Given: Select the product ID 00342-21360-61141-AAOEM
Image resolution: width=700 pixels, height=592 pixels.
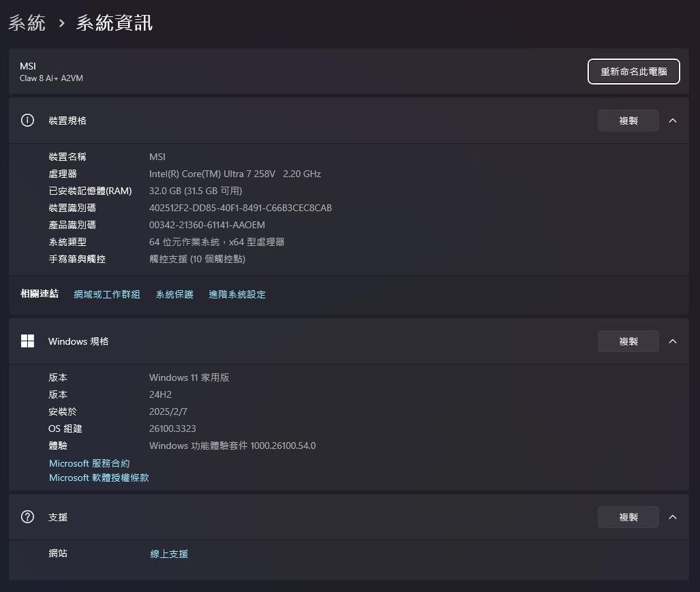Looking at the screenshot, I should pyautogui.click(x=207, y=225).
